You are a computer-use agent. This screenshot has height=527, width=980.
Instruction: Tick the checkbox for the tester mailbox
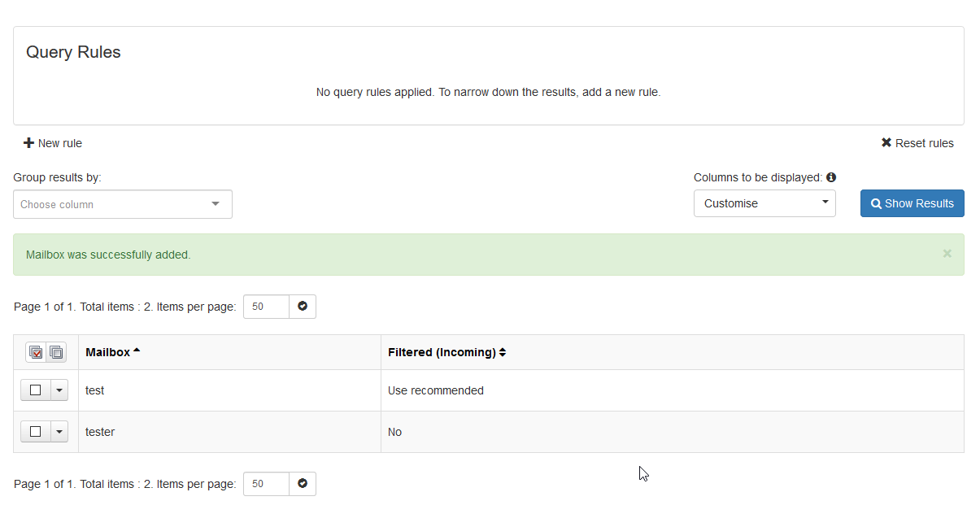[x=35, y=432]
